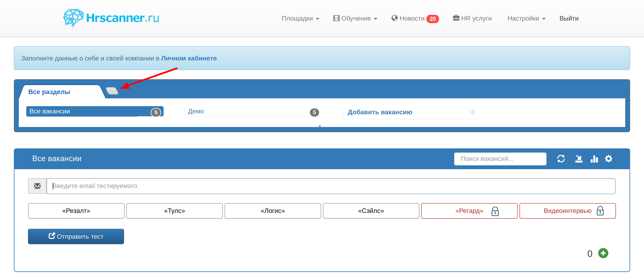
Task: Refresh the vacancies list
Action: coord(561,159)
